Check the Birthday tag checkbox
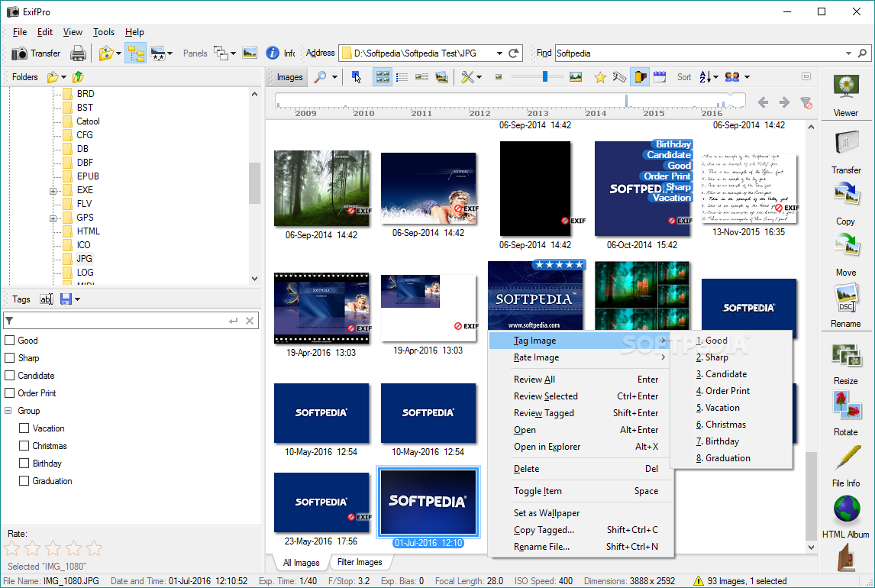 pyautogui.click(x=24, y=463)
